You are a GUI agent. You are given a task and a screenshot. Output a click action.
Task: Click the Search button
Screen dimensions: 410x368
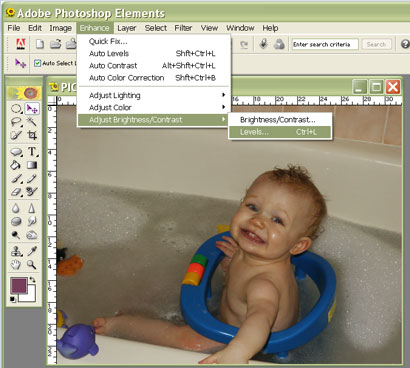376,44
